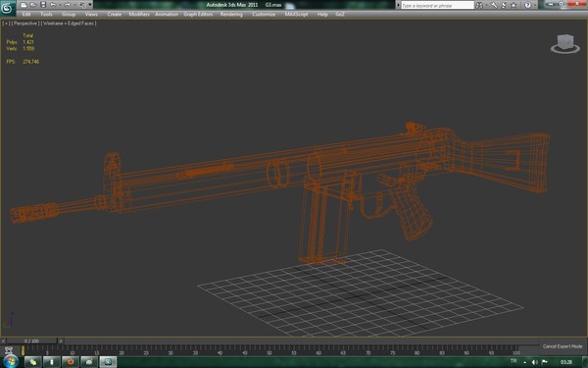Viewport: 588px width, 368px height.
Task: Click the Undo arrow in the quick access toolbar
Action: (53, 5)
